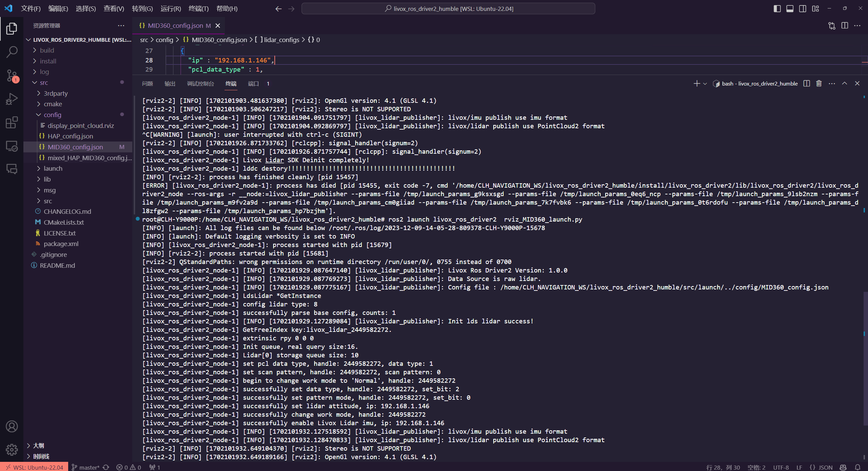Image resolution: width=868 pixels, height=471 pixels.
Task: Open notifications bell icon
Action: click(858, 467)
